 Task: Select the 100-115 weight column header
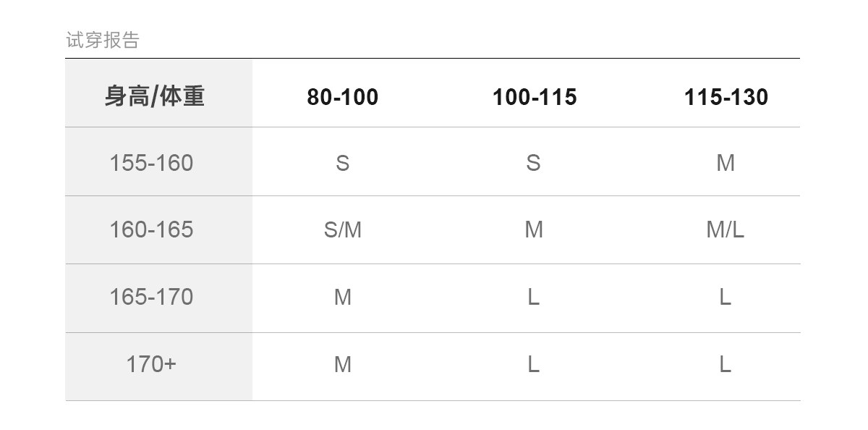click(535, 97)
